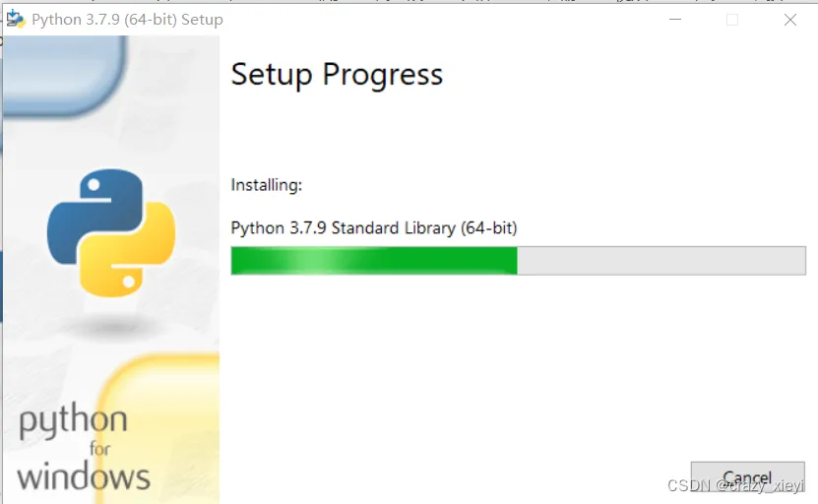818x504 pixels.
Task: Click the word "windows" in the sidebar banner
Action: 84,478
